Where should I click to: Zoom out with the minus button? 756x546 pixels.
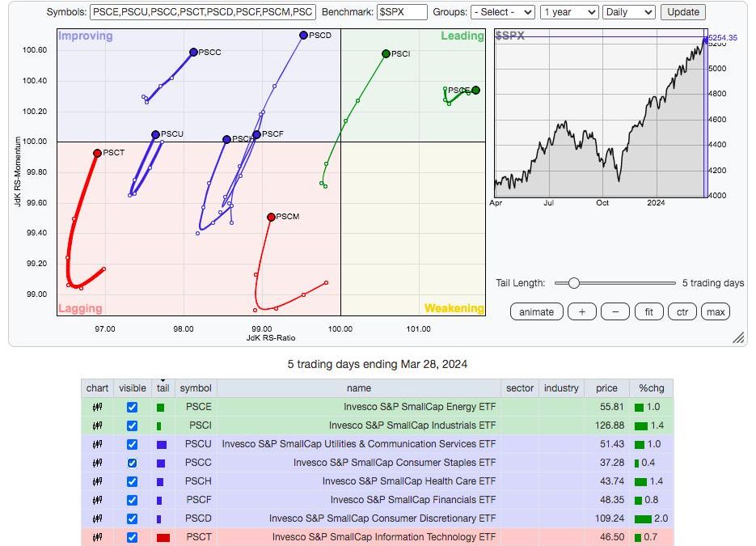[615, 312]
